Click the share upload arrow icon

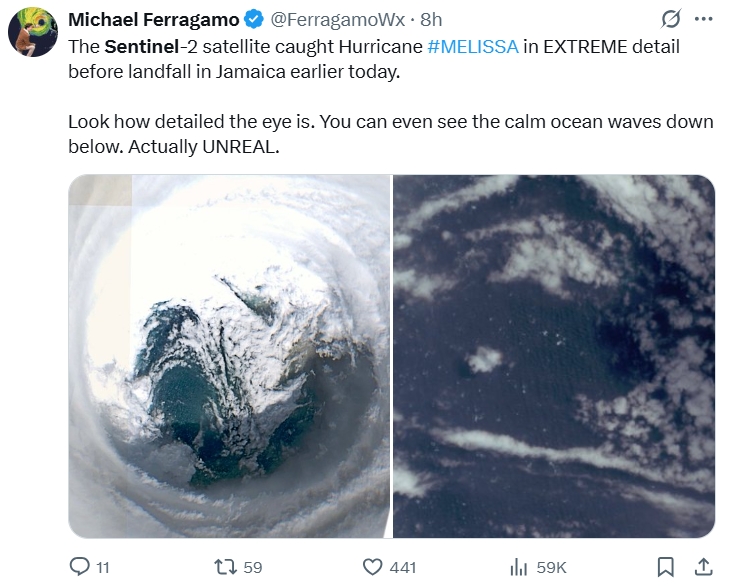(x=702, y=567)
